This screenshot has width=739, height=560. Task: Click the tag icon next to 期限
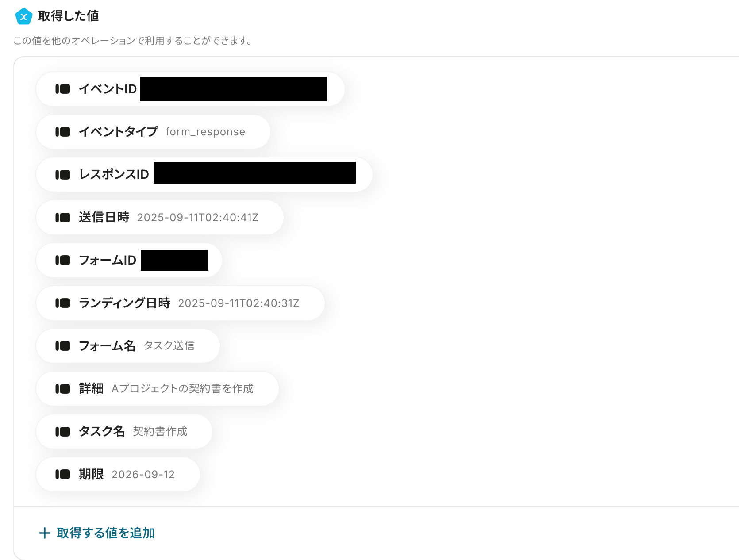63,474
